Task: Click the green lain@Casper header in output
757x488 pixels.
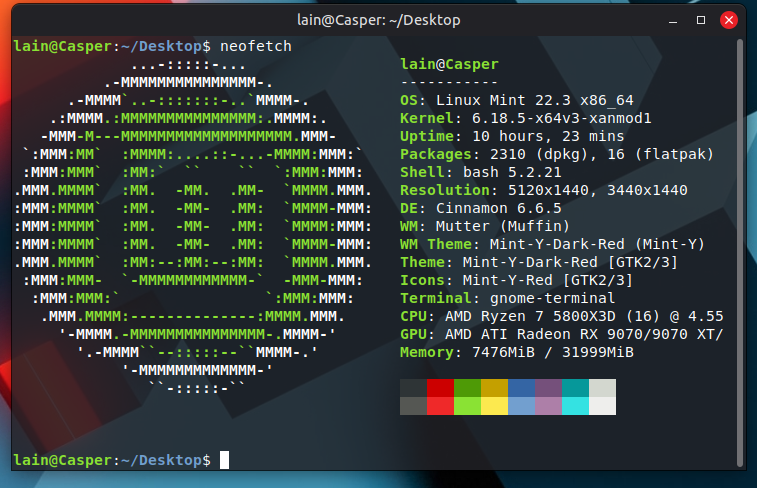Action: (449, 64)
